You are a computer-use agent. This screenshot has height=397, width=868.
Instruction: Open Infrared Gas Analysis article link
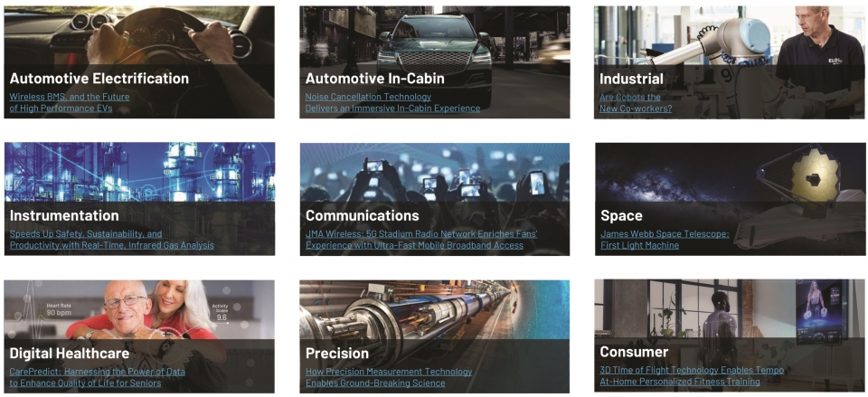pyautogui.click(x=112, y=240)
